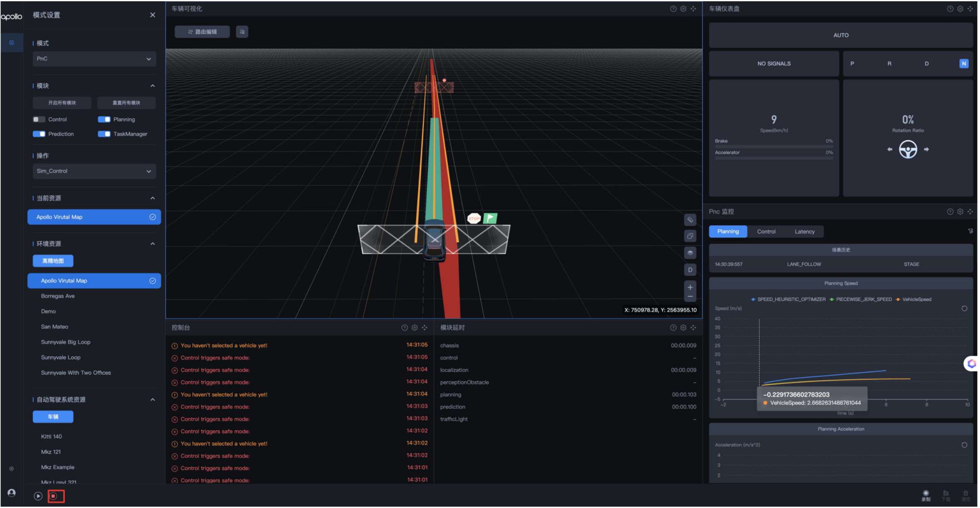Click the user profile icon in sidebar
980x508 pixels.
(12, 493)
